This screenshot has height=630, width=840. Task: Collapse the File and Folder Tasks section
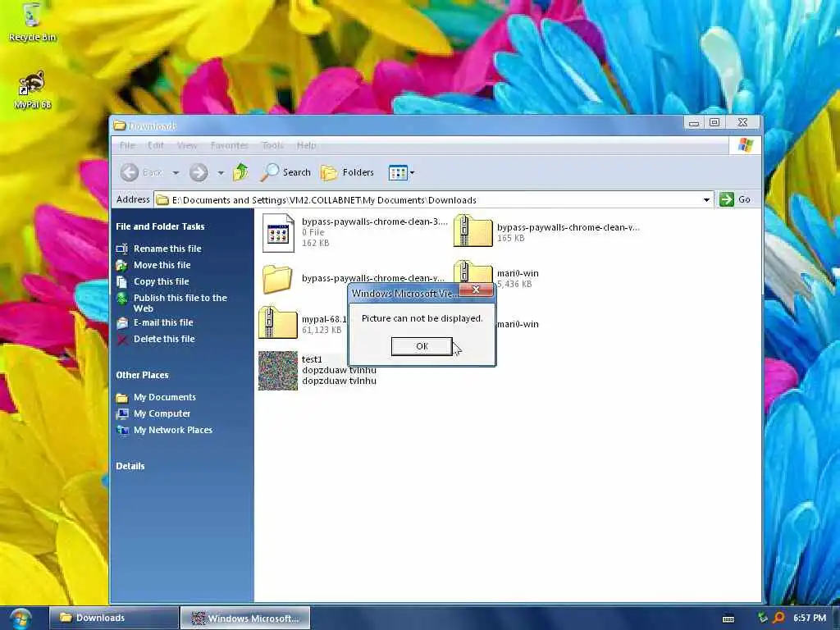(160, 226)
